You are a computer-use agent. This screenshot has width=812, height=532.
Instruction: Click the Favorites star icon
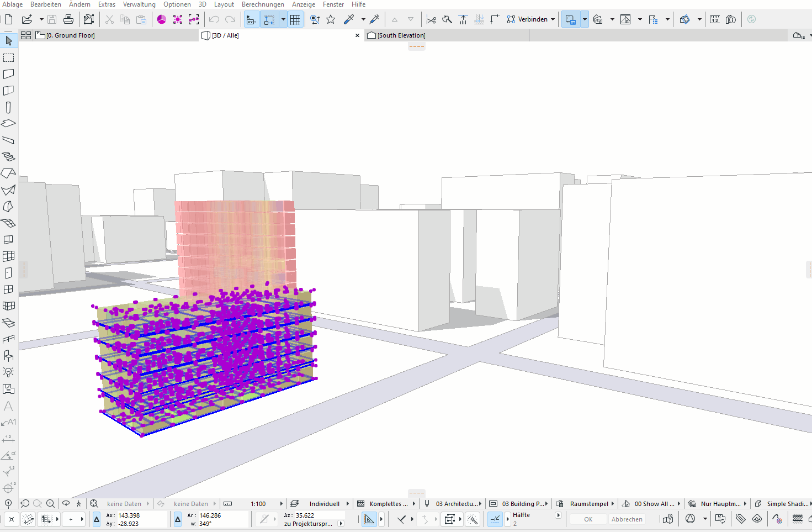click(331, 19)
